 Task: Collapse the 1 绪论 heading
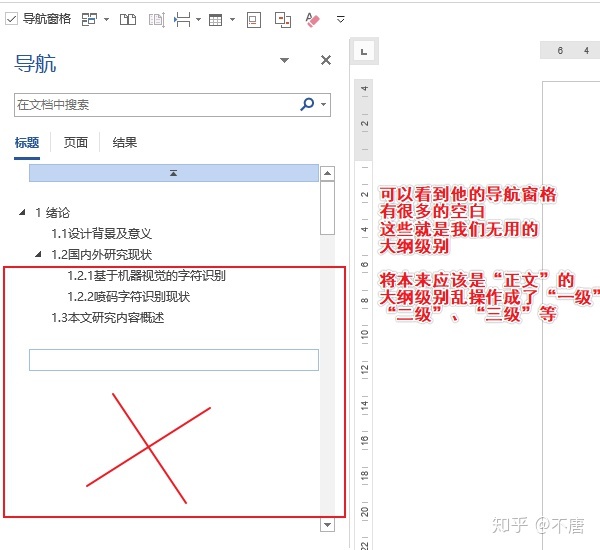[x=22, y=212]
